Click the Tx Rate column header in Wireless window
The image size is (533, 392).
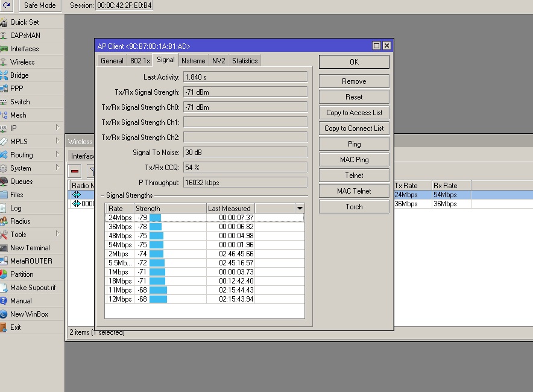(412, 186)
